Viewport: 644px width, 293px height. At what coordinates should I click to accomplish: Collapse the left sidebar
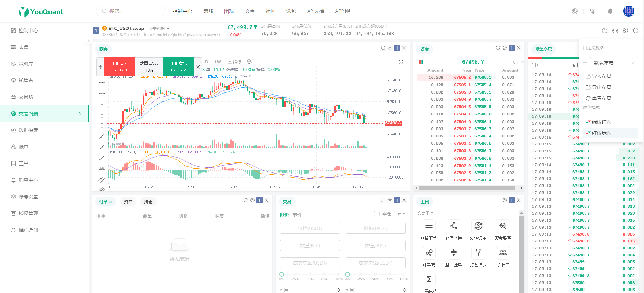(x=89, y=40)
